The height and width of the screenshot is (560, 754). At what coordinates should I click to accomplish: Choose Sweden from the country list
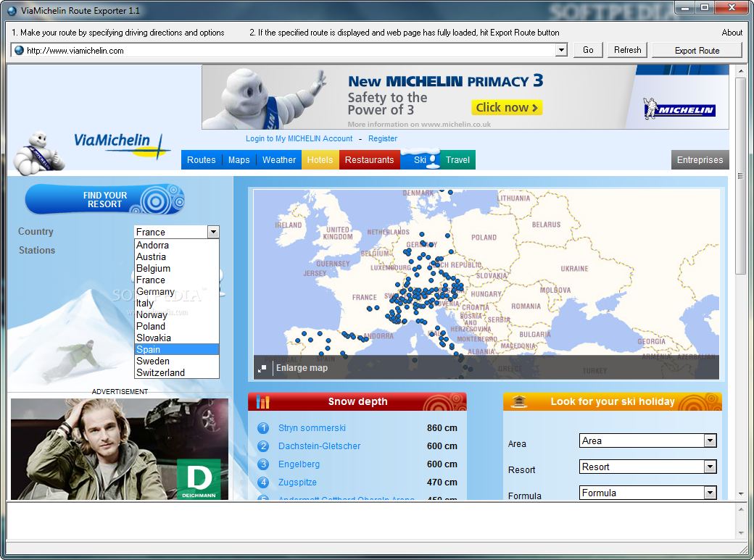click(176, 361)
